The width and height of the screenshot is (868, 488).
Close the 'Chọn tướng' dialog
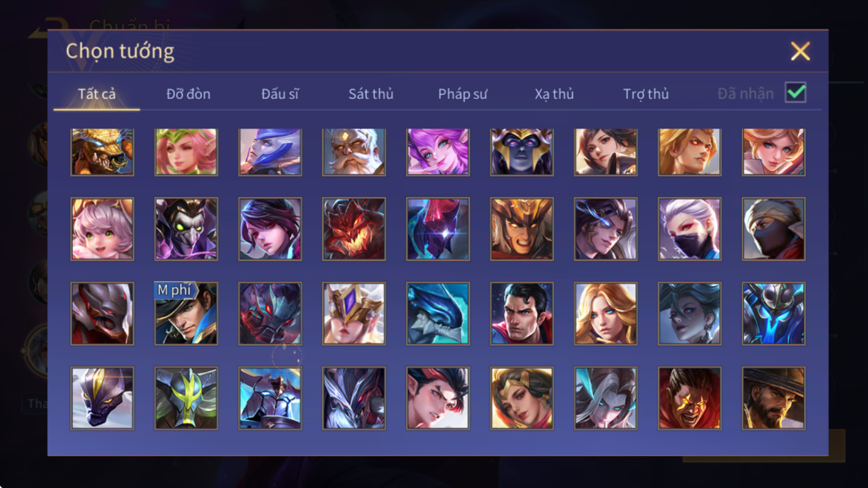pyautogui.click(x=800, y=51)
